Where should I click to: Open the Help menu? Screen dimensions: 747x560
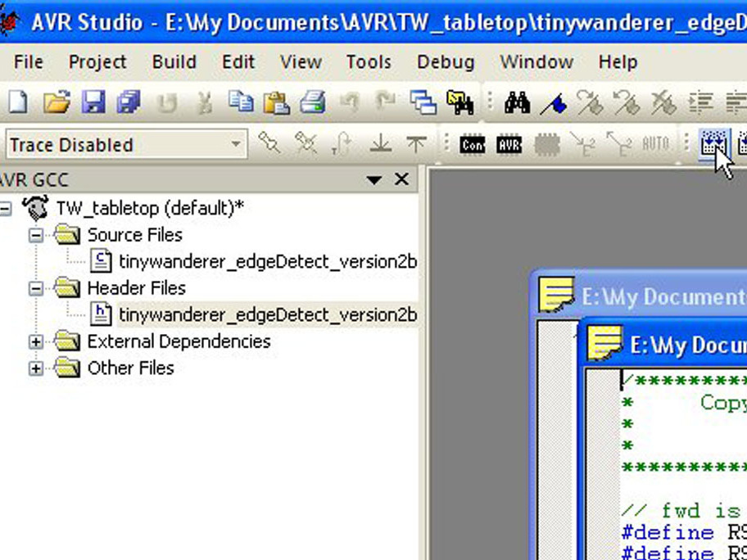pyautogui.click(x=618, y=62)
